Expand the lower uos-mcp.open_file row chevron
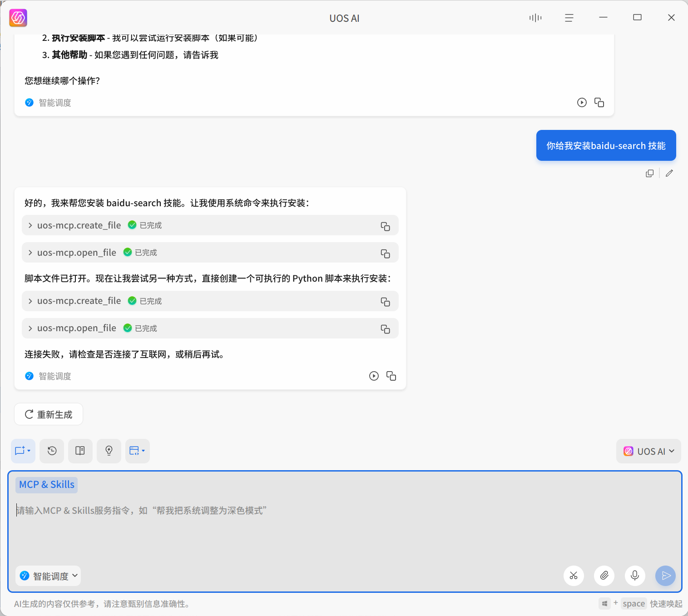The image size is (688, 616). point(30,328)
